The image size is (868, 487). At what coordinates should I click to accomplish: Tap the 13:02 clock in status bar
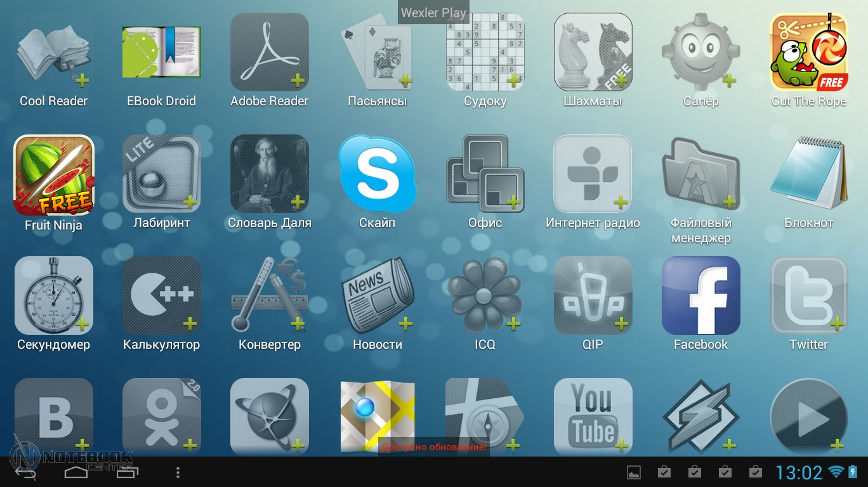(x=798, y=472)
